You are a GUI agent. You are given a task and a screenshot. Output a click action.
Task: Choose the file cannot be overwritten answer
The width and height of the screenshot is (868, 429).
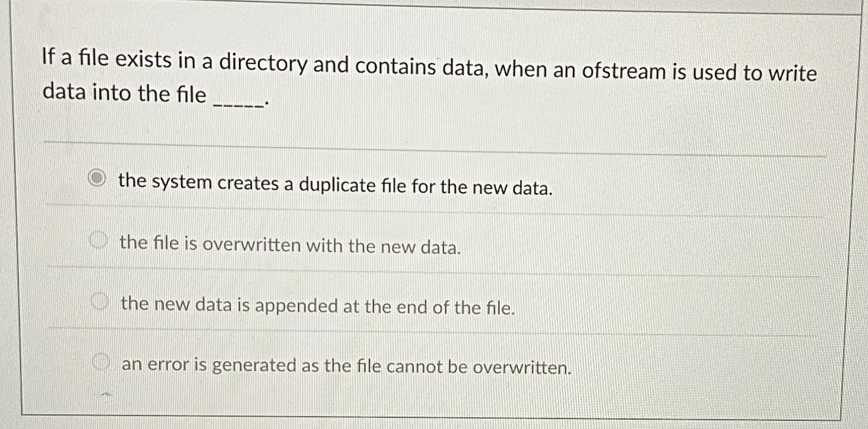coord(346,367)
